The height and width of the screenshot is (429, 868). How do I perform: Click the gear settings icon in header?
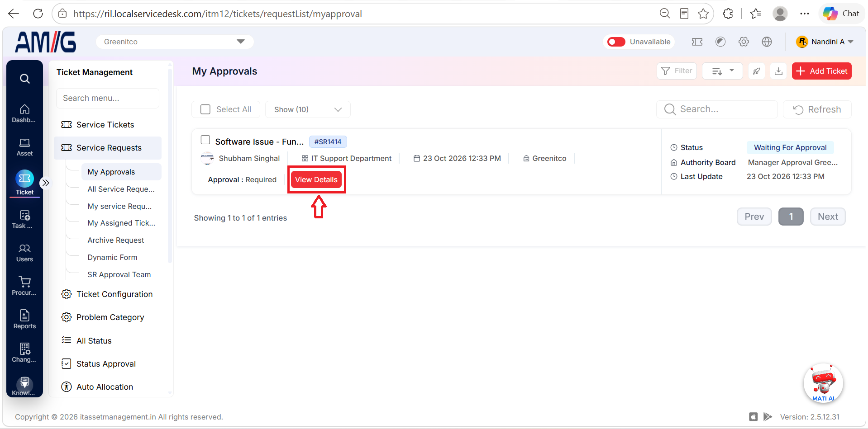tap(744, 42)
